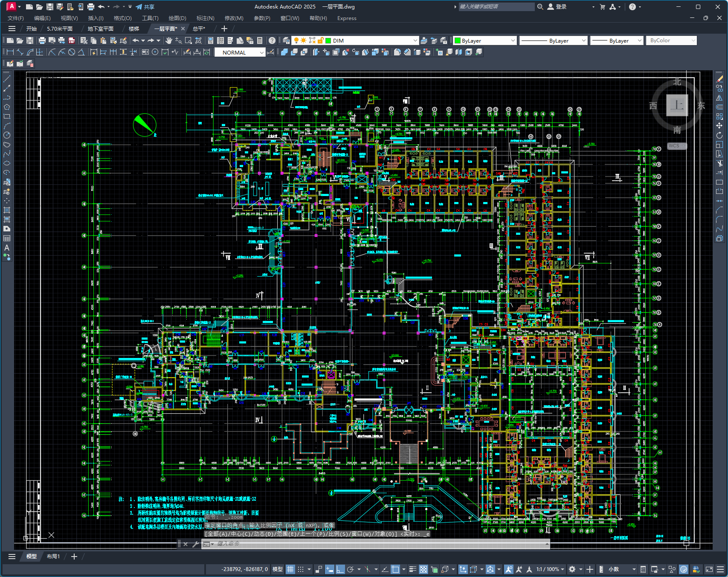Toggle snap mode in status bar
728x577 pixels.
pos(301,569)
